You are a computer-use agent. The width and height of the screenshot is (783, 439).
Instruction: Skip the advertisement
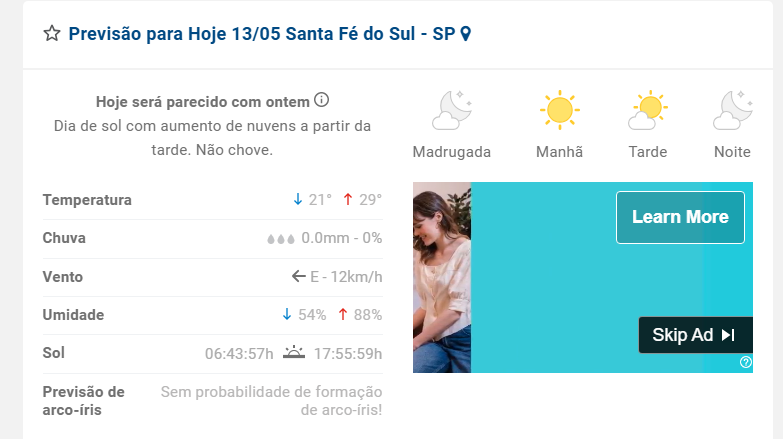click(x=696, y=335)
